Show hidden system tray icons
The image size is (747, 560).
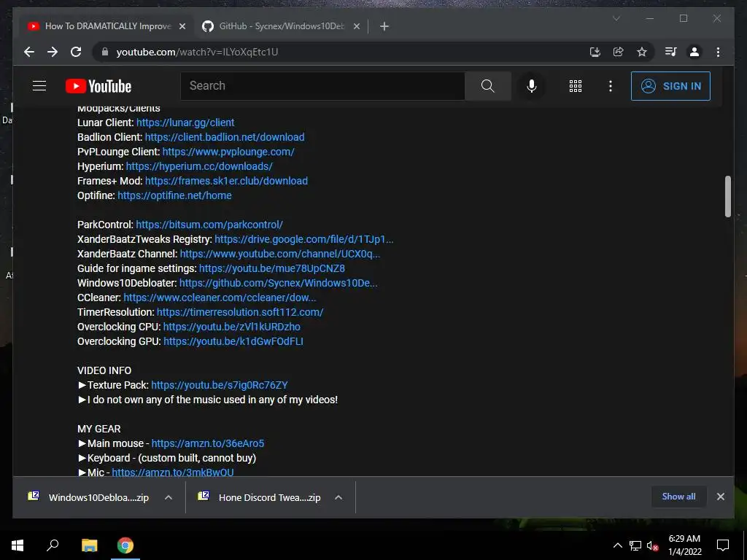click(617, 545)
